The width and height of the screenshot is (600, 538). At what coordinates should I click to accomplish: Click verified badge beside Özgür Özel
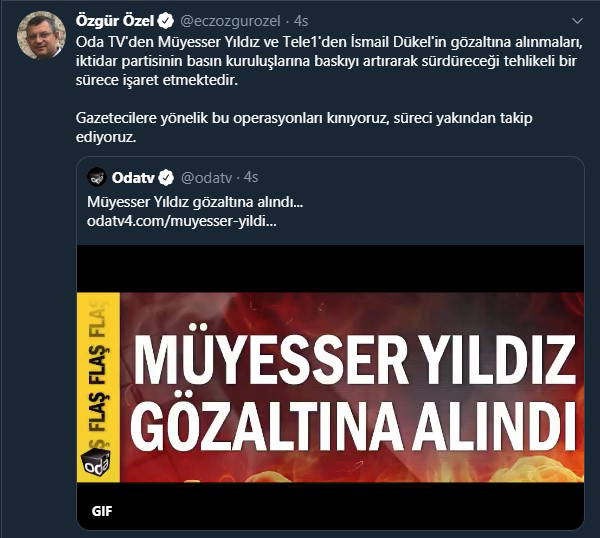pos(165,21)
